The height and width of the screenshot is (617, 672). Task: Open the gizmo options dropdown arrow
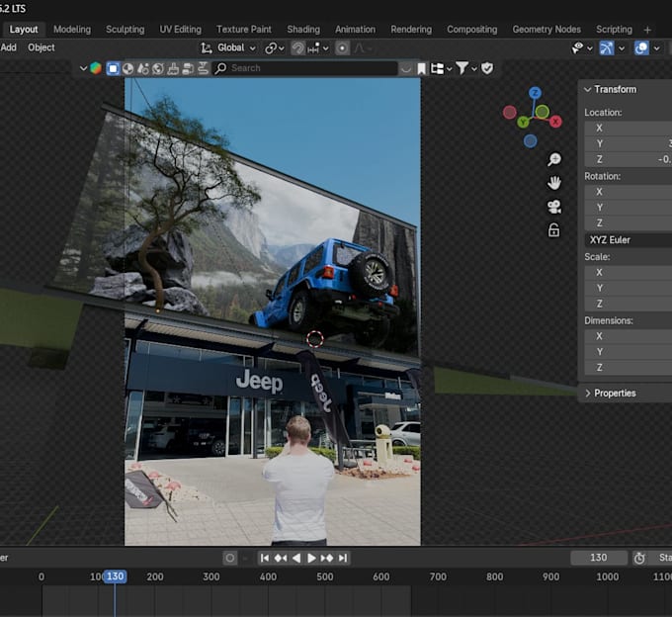(x=622, y=48)
